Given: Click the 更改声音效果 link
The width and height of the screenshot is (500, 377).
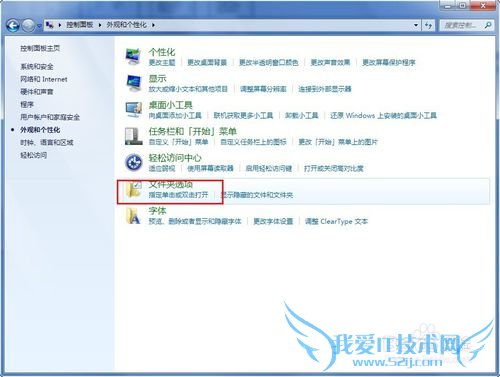Looking at the screenshot, I should (x=330, y=63).
